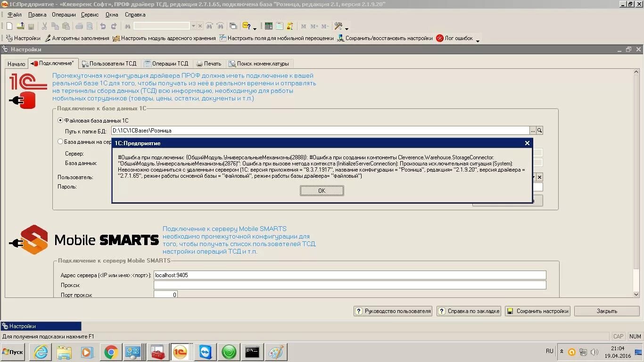644x362 pixels.
Task: Click the volume speaker tray icon
Action: [594, 352]
